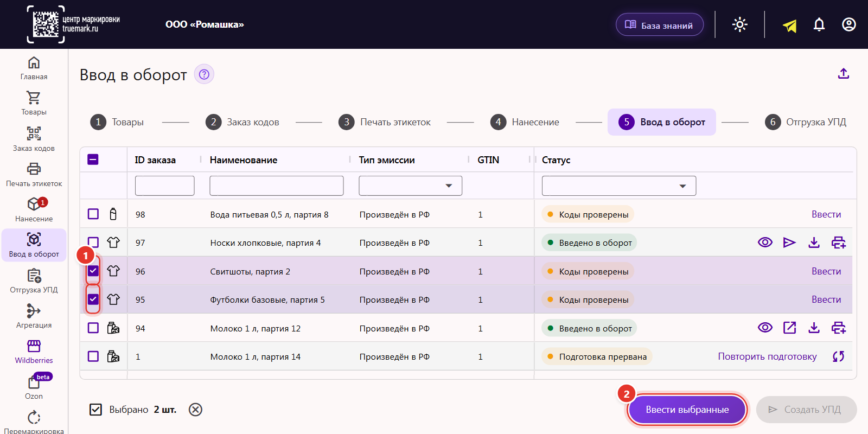
Task: Toggle the light theme sun icon
Action: (x=740, y=24)
